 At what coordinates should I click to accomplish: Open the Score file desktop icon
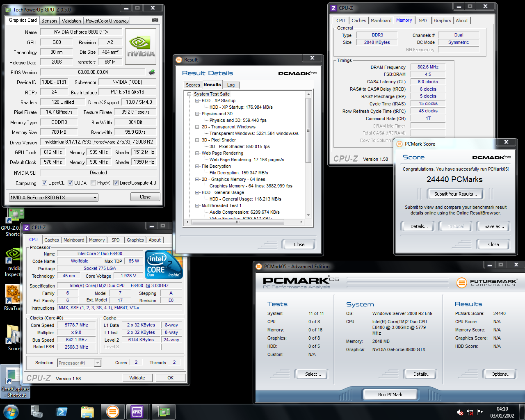[x=13, y=338]
